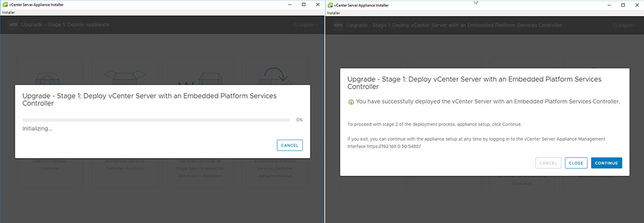
Task: Click the green success check icon in right dialog
Action: (x=351, y=102)
